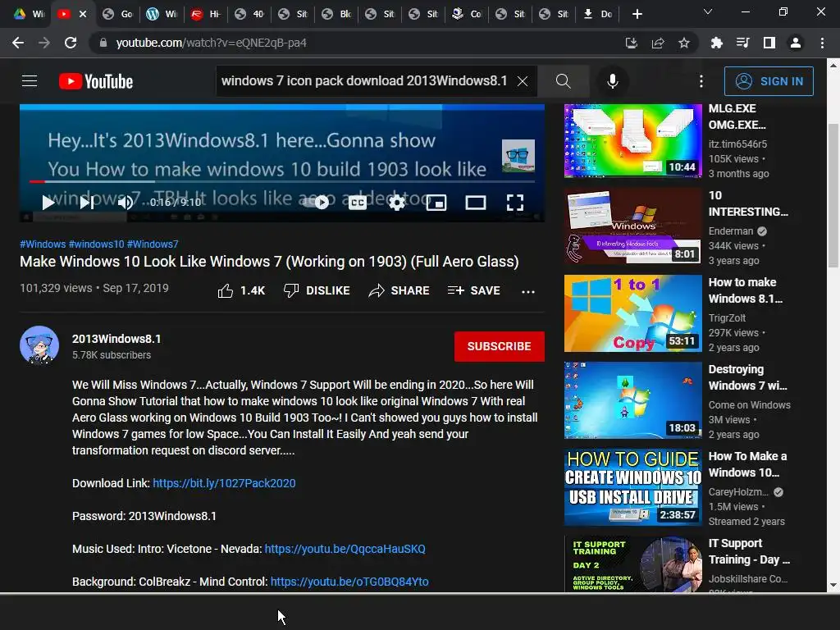Open channel name 2013Windows8.1
This screenshot has height=630, width=840.
[x=116, y=339]
